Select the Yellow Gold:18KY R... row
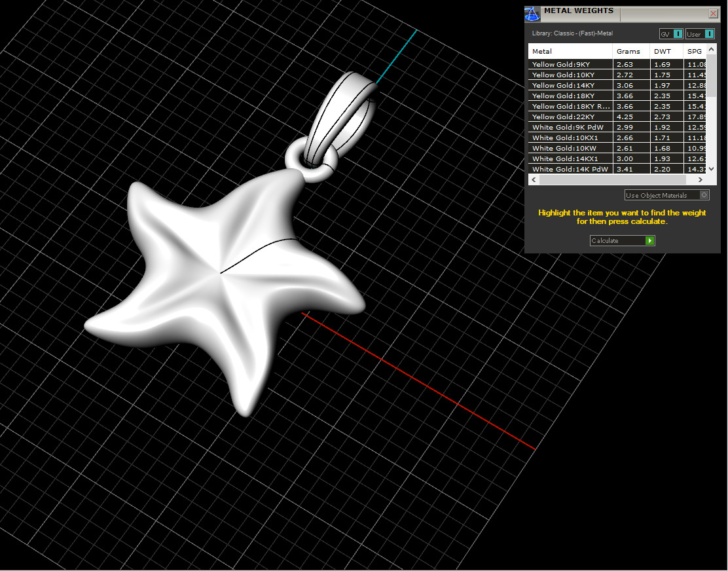Viewport: 728px width, 571px height. click(617, 106)
